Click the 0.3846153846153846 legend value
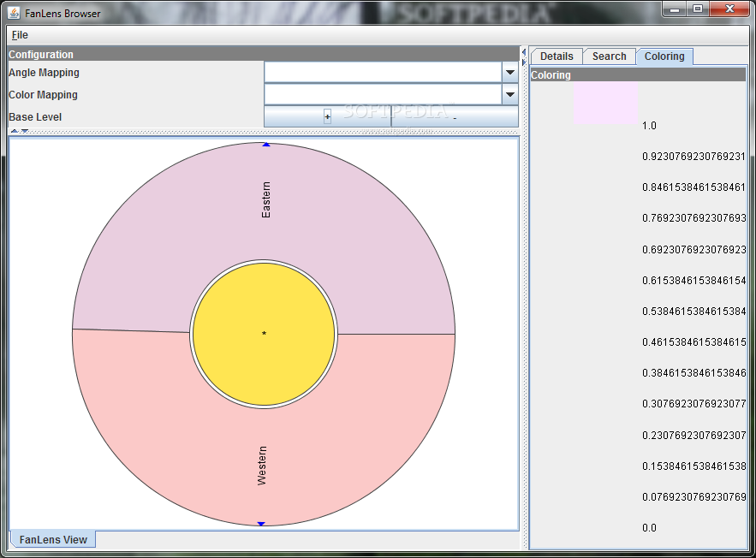This screenshot has width=756, height=558. coord(693,373)
